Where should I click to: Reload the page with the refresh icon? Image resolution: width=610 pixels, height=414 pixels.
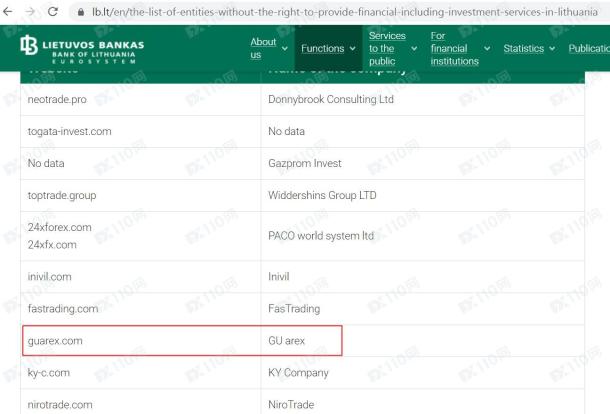(x=53, y=12)
